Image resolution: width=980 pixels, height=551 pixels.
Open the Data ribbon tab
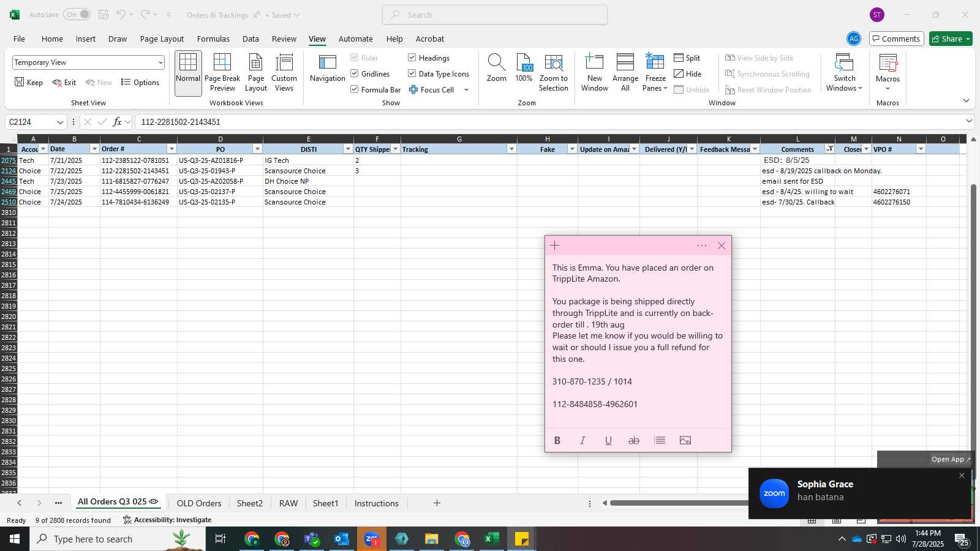[251, 39]
